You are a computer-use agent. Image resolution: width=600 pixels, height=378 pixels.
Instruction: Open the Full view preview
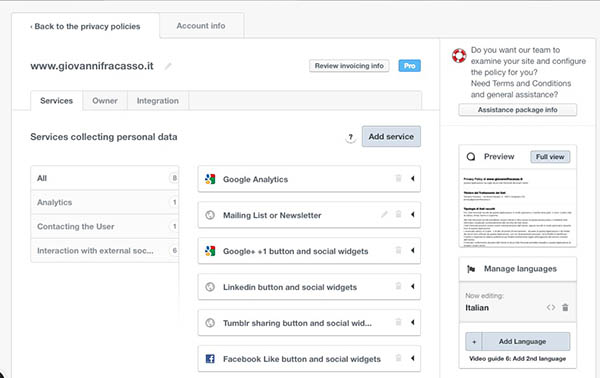click(550, 157)
